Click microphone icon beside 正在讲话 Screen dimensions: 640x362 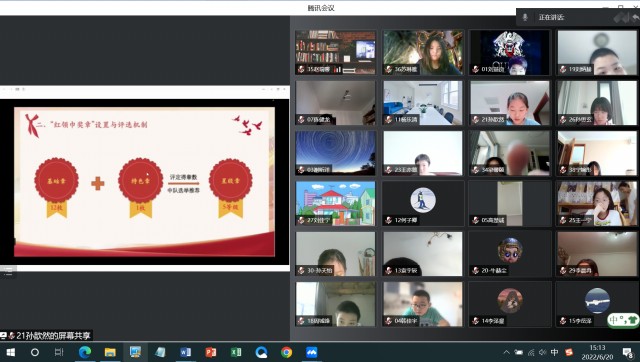(525, 17)
